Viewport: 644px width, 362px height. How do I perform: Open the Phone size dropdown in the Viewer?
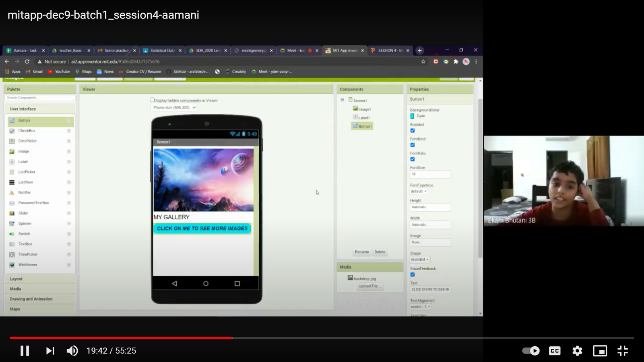click(173, 107)
